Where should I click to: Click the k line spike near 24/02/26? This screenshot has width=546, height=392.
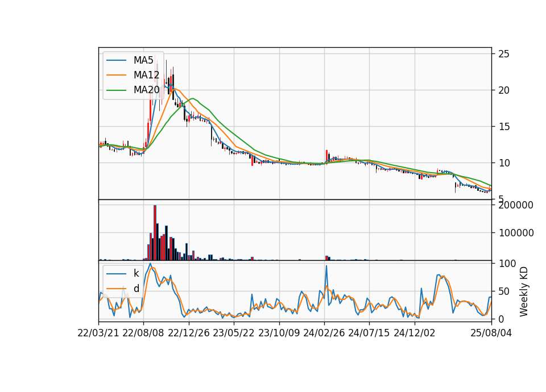tap(326, 266)
